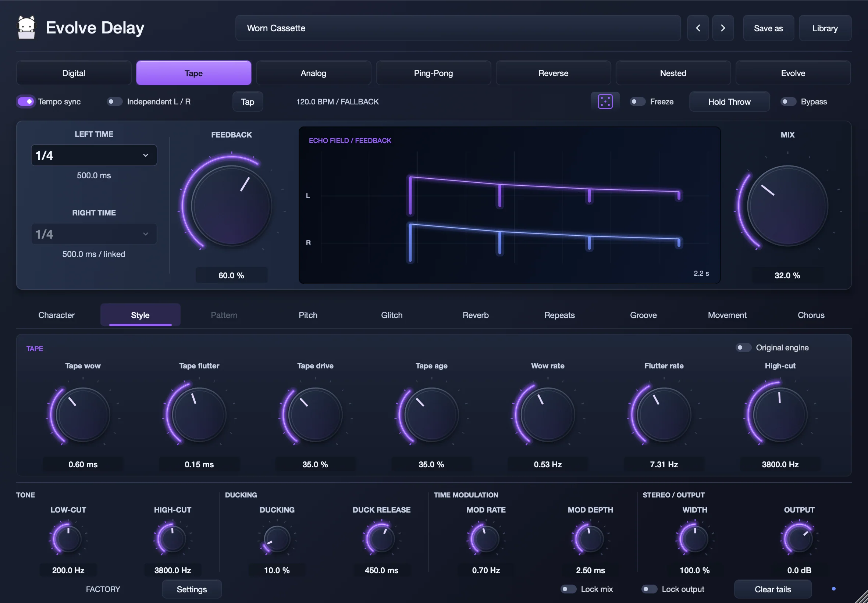Click the blue status dot beside Clear tails

tap(834, 589)
